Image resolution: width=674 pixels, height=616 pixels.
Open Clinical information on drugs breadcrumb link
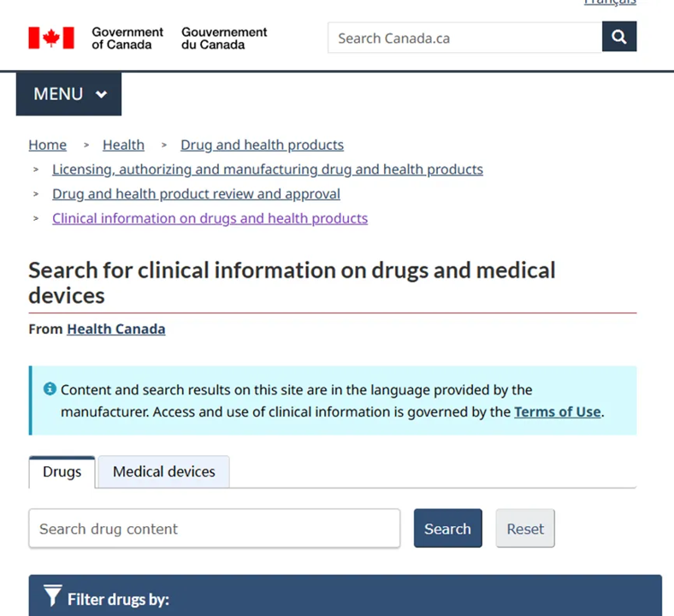[210, 218]
